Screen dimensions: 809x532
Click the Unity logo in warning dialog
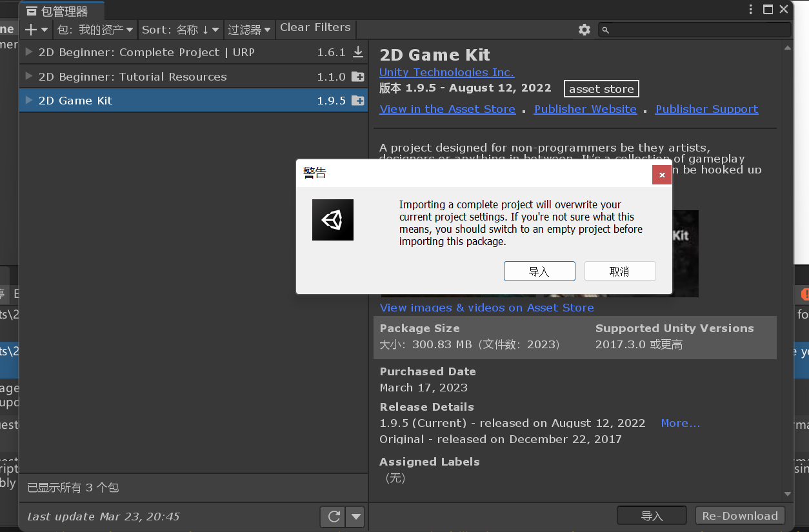[x=333, y=220]
